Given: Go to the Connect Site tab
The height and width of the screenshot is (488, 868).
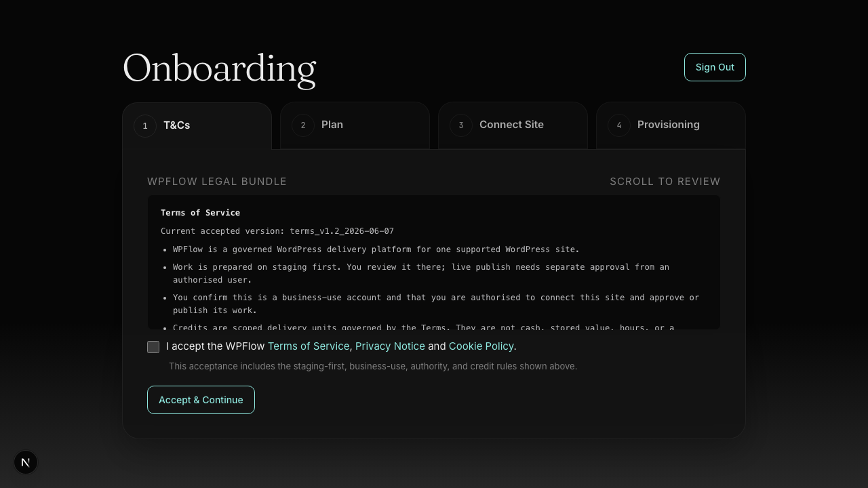Looking at the screenshot, I should pyautogui.click(x=513, y=125).
